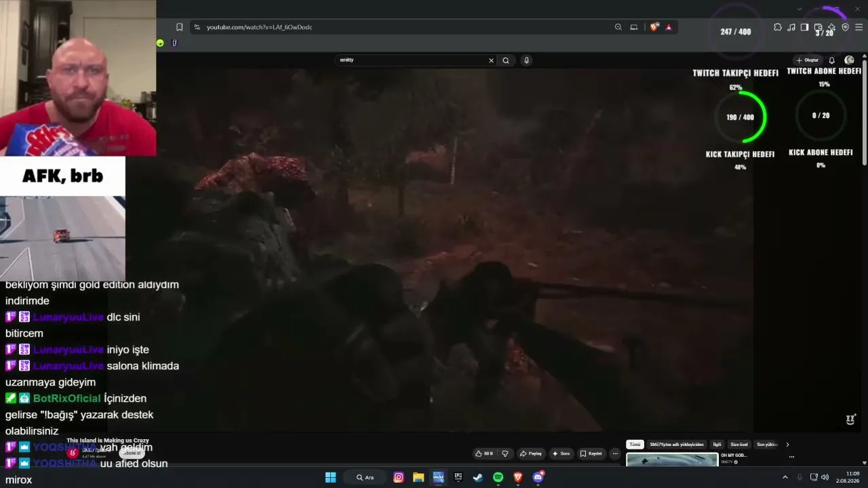Open Spotify from the taskbar

tap(498, 477)
